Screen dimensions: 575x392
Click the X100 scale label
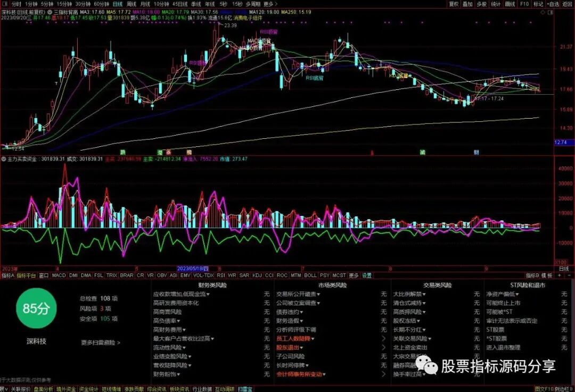[560, 262]
